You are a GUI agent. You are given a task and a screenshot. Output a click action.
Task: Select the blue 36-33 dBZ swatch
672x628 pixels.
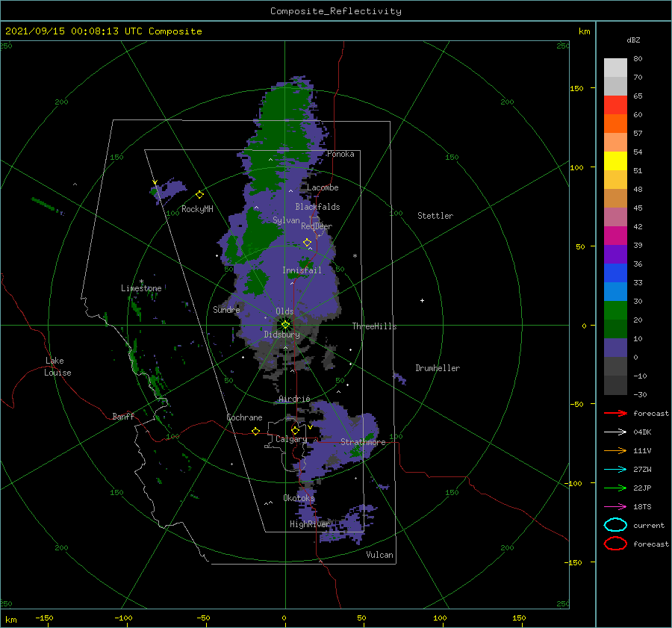[615, 273]
